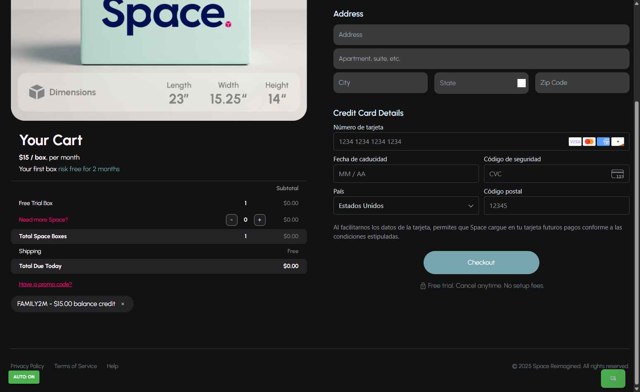Click the Dimensions box icon
Screen dimensions: 640x392
pos(37,92)
